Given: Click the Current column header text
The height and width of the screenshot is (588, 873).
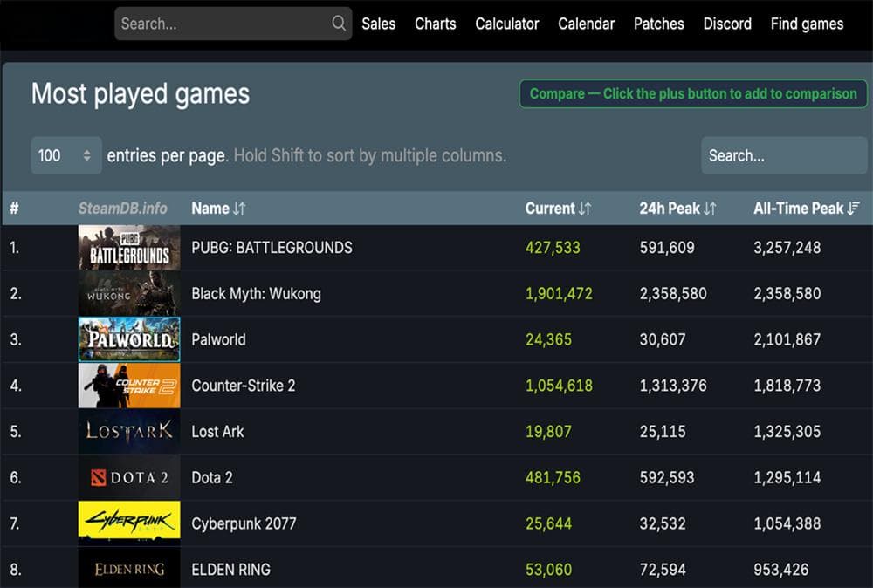Looking at the screenshot, I should 550,209.
